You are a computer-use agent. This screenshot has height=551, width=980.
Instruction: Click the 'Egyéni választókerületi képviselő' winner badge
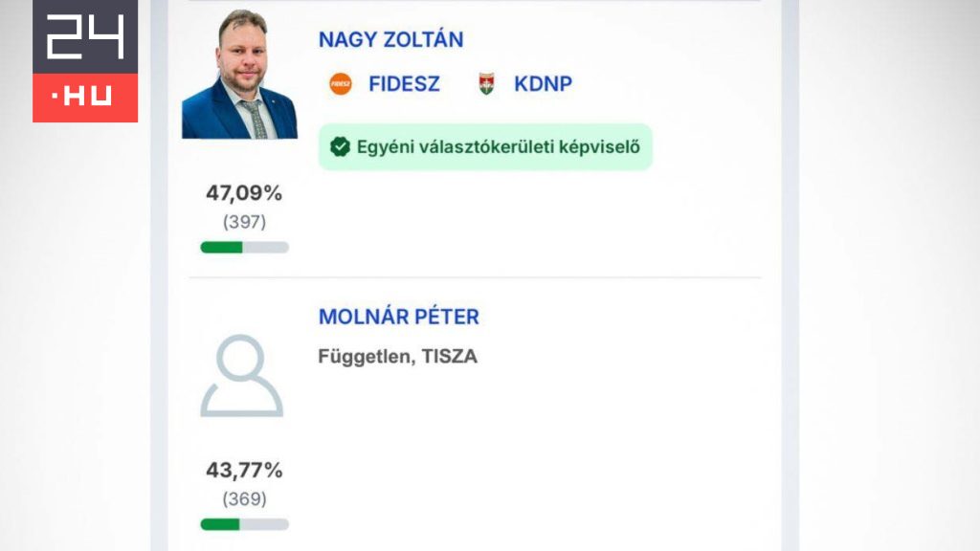click(484, 145)
